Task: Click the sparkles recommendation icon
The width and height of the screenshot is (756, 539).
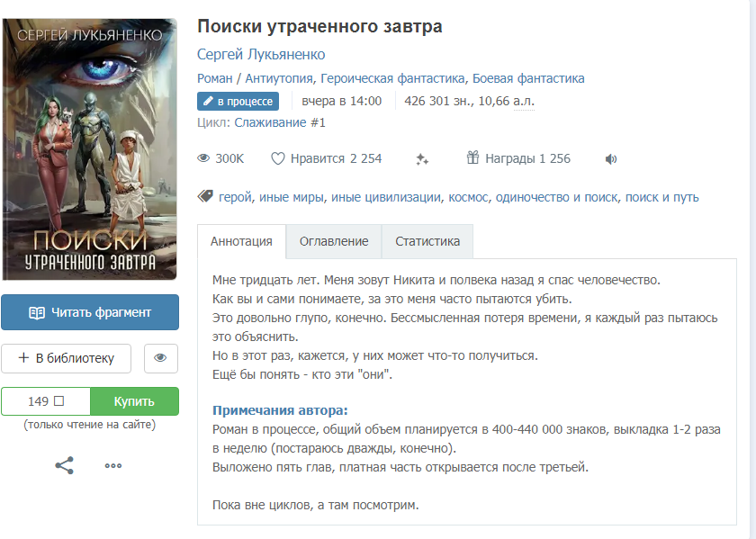Action: [x=422, y=158]
